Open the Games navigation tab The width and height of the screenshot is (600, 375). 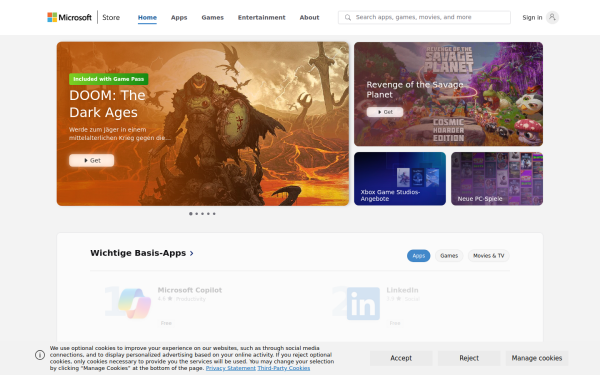(212, 17)
